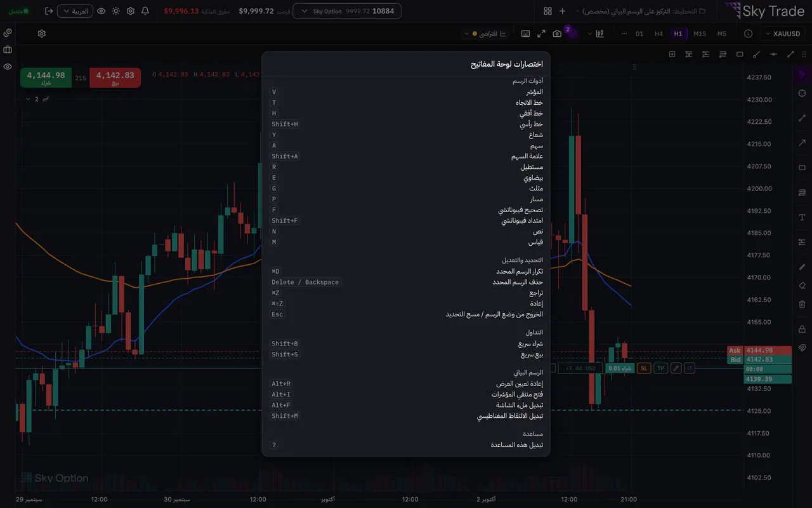Select the cursor pointer tool in right toolbar
The height and width of the screenshot is (508, 812).
coord(802,75)
